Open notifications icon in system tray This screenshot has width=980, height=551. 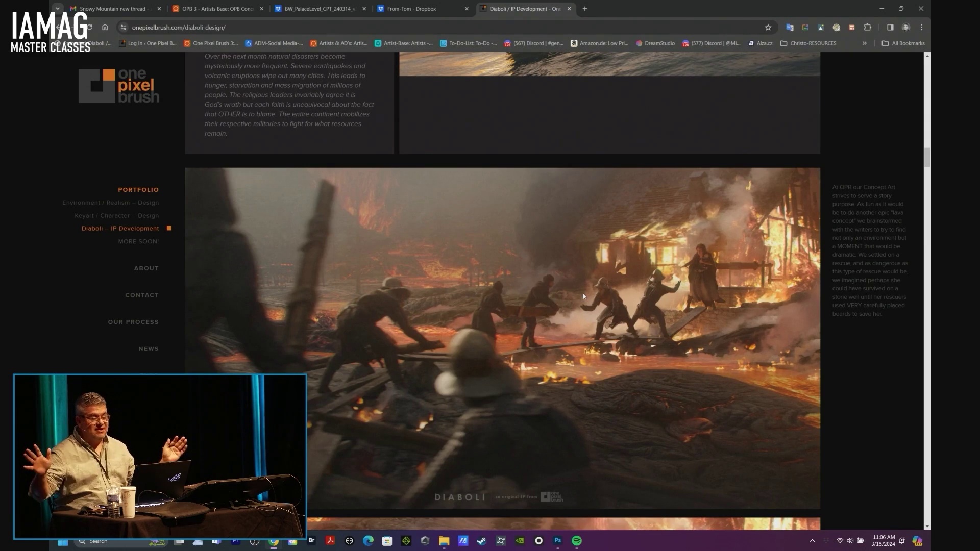click(902, 541)
